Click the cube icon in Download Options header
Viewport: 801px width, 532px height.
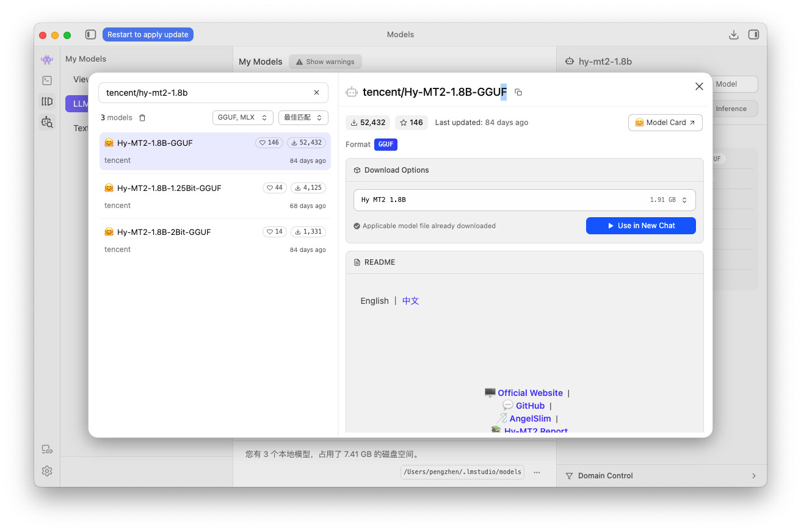(x=357, y=170)
